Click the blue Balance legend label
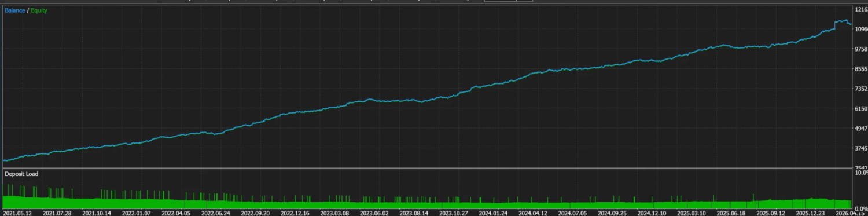Image resolution: width=868 pixels, height=216 pixels. 14,10
